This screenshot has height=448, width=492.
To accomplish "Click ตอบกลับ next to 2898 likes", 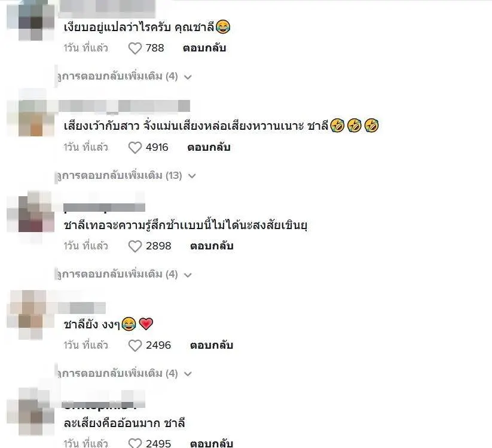I will (x=212, y=246).
